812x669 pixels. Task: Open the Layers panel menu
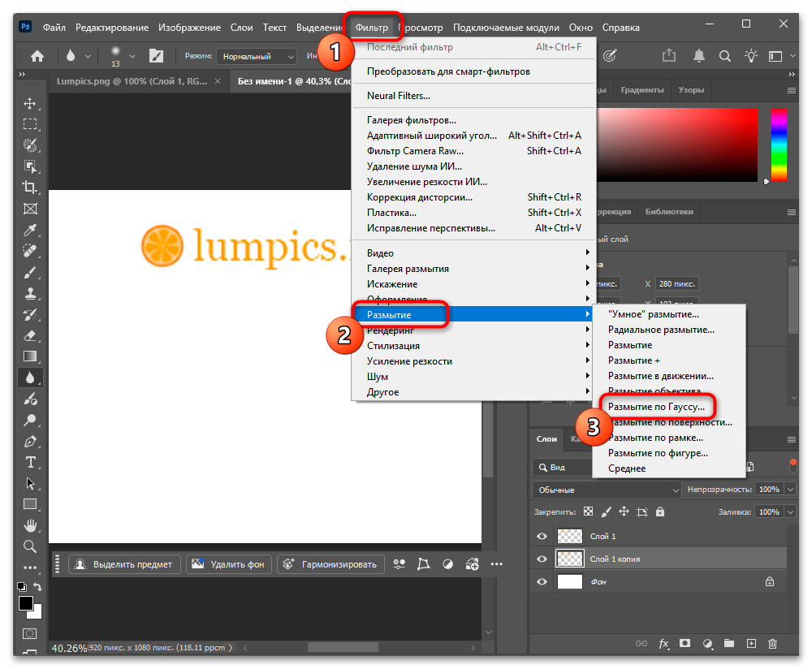coord(791,439)
